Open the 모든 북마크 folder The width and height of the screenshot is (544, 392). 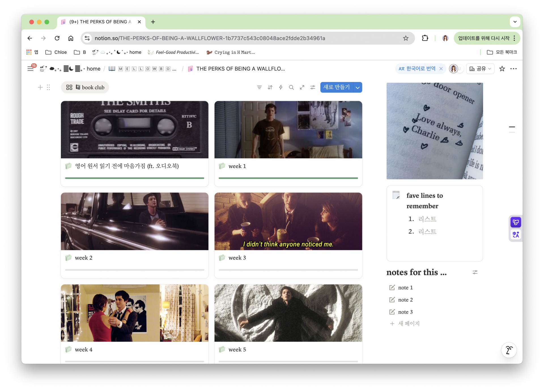tap(502, 52)
